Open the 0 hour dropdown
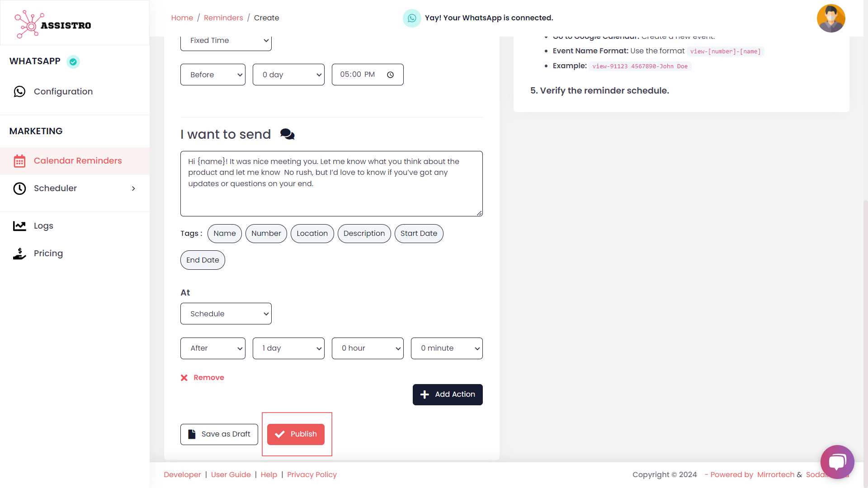 click(367, 348)
